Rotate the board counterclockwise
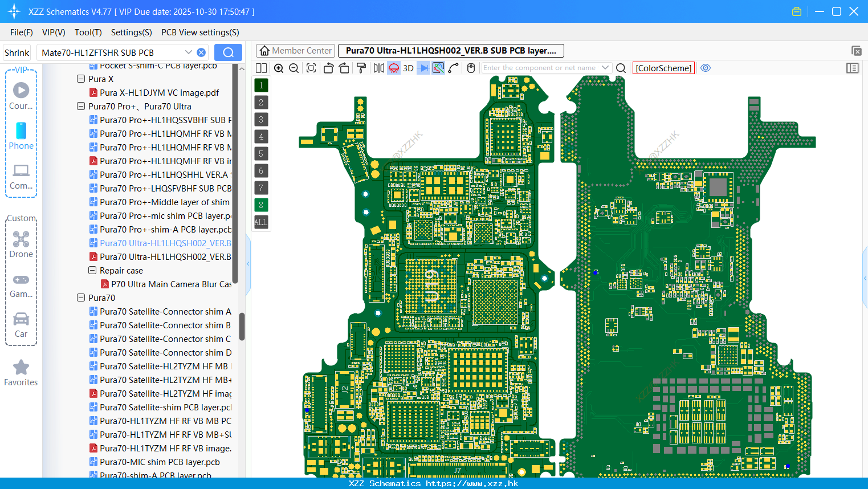The height and width of the screenshot is (489, 868). pyautogui.click(x=328, y=68)
